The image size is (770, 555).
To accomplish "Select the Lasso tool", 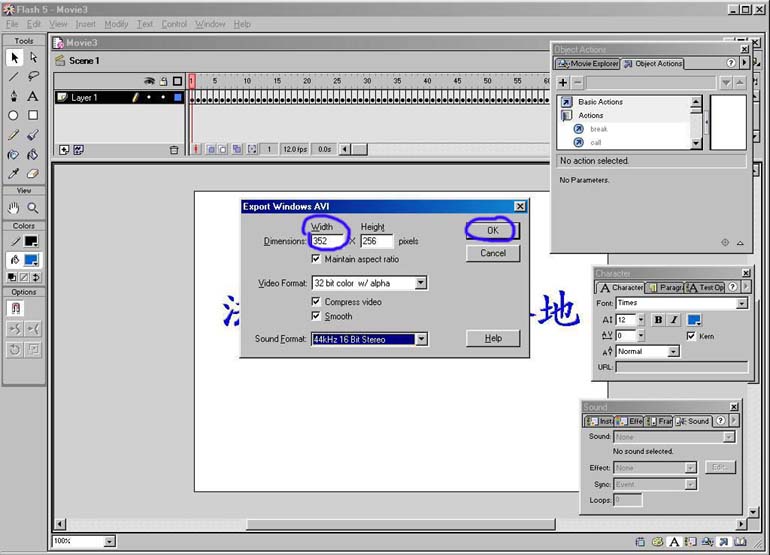I will (33, 77).
